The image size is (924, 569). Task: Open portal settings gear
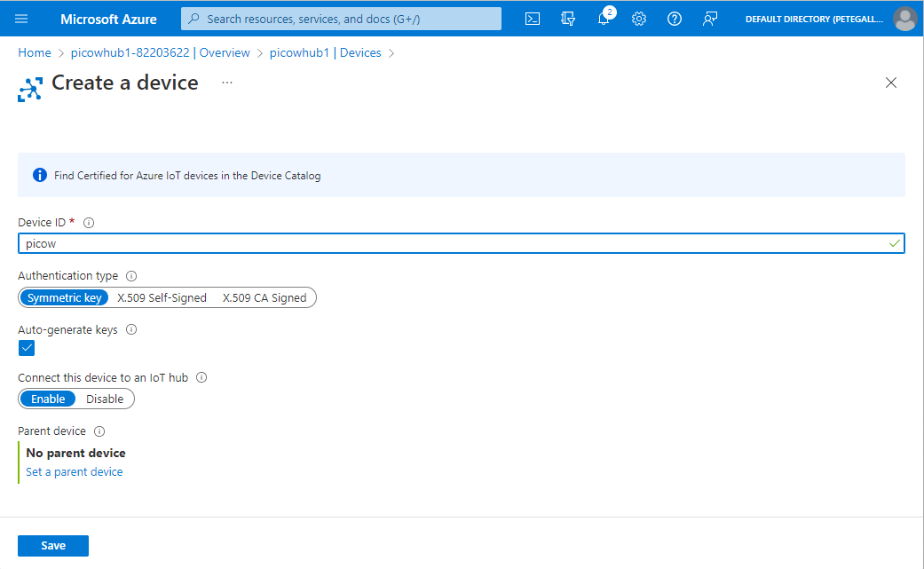pyautogui.click(x=639, y=19)
